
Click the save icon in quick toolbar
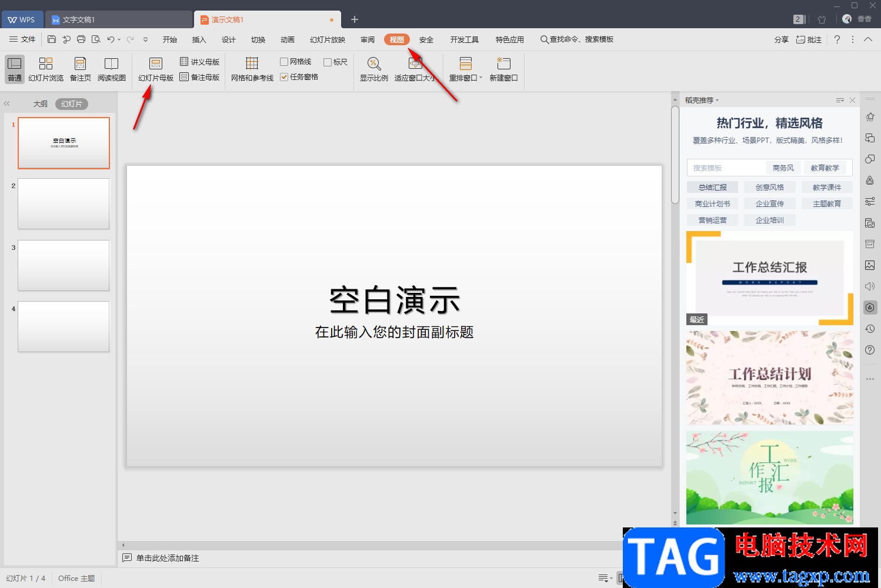[x=52, y=39]
